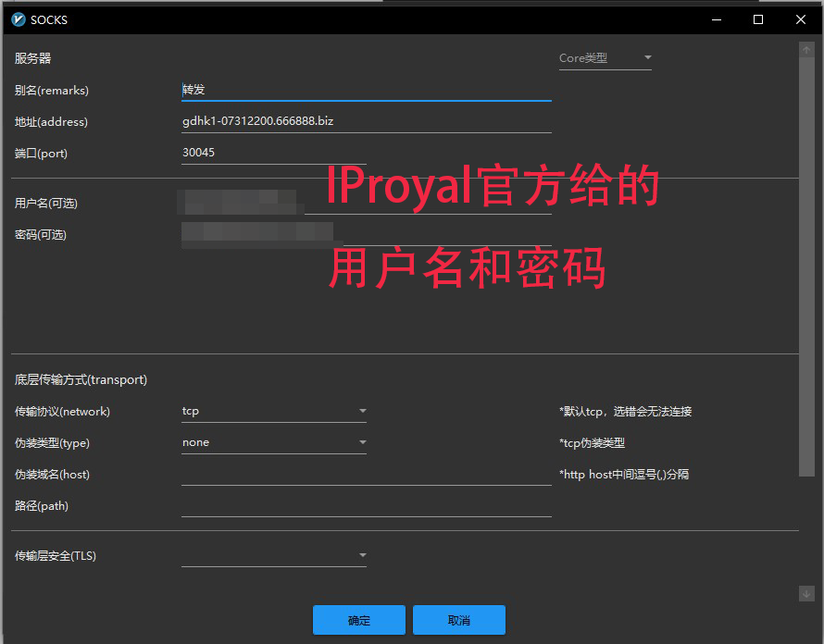
Task: Click into the 用户名(可选) field
Action: 367,204
